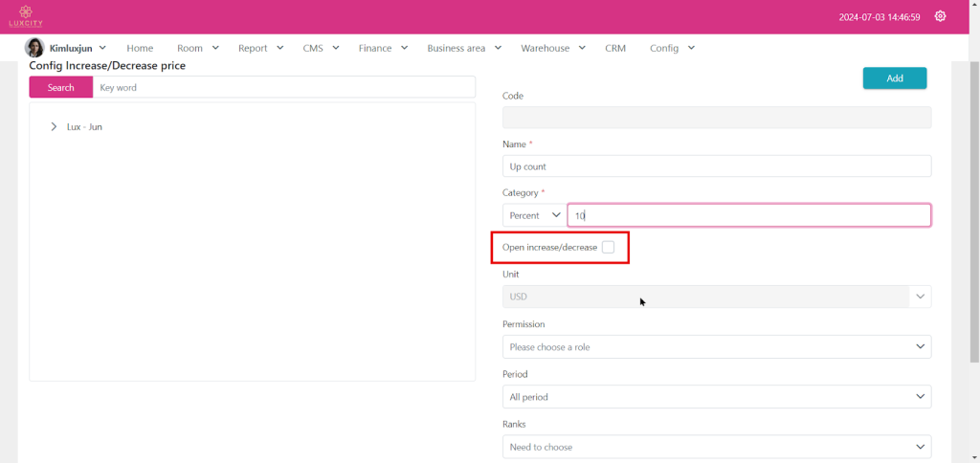Go to the Home menu

[140, 48]
